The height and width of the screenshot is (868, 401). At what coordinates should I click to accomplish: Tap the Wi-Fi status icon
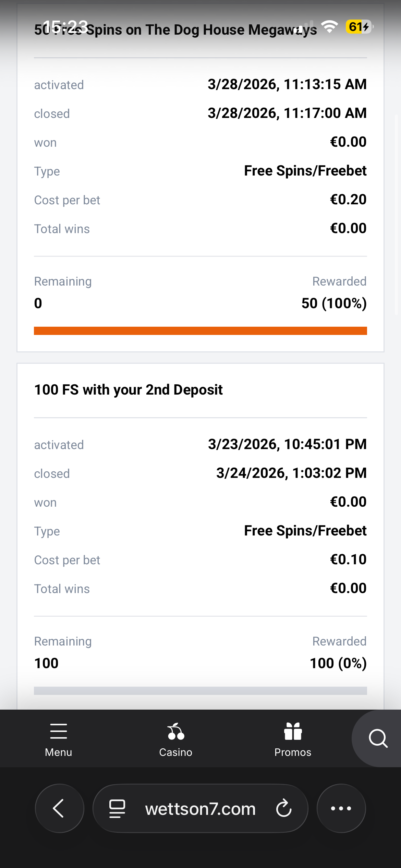pyautogui.click(x=330, y=26)
